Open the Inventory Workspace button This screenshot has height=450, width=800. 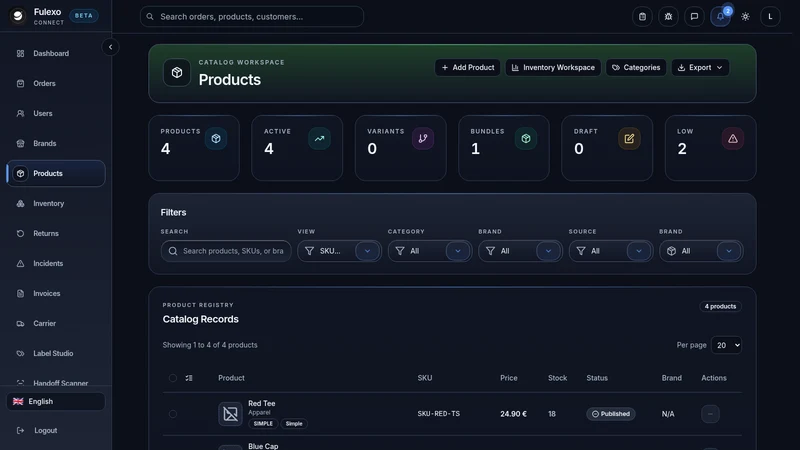point(553,67)
